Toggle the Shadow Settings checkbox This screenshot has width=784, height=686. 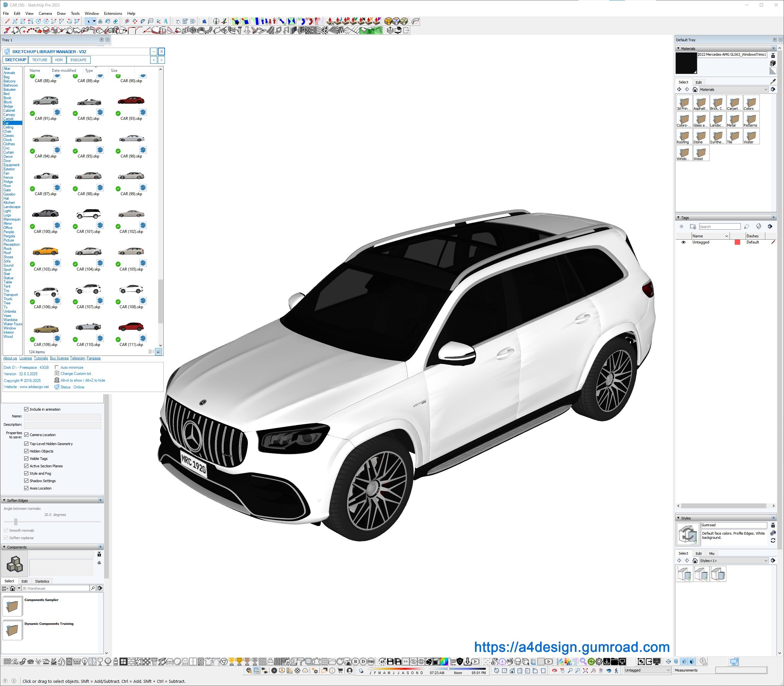(26, 481)
